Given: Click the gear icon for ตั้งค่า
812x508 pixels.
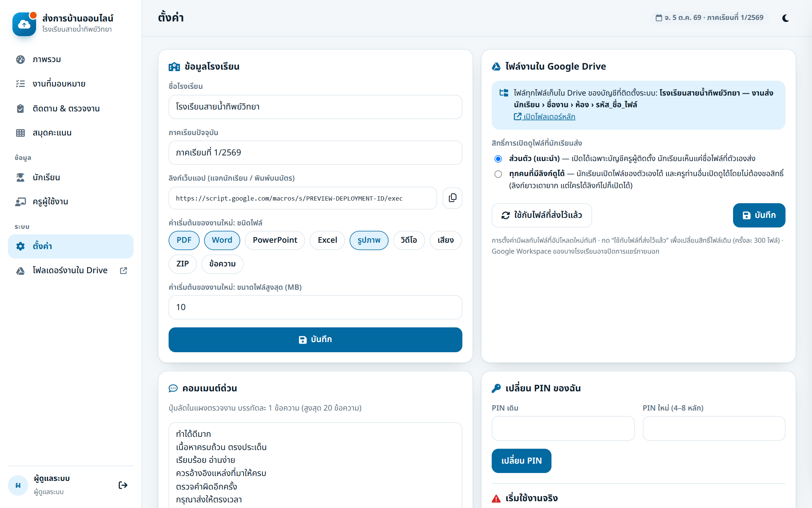Looking at the screenshot, I should click(x=21, y=246).
